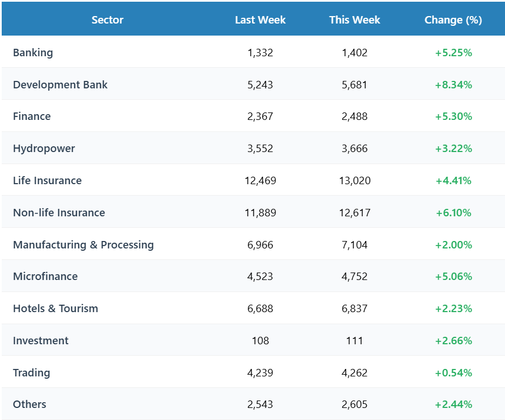This screenshot has height=420, width=505.
Task: Select the Microfinance sector row
Action: (45, 276)
